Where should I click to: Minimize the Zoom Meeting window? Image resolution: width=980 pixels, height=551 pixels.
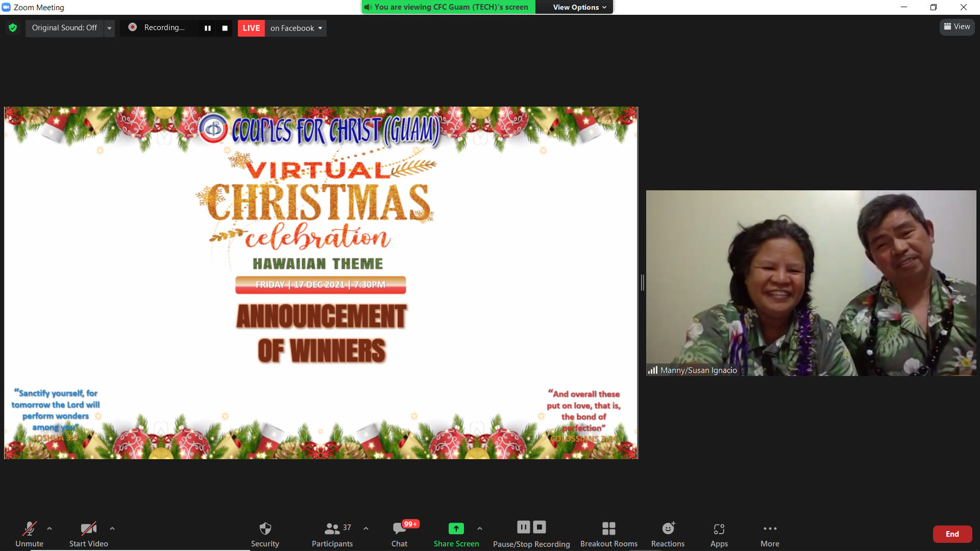pyautogui.click(x=904, y=7)
